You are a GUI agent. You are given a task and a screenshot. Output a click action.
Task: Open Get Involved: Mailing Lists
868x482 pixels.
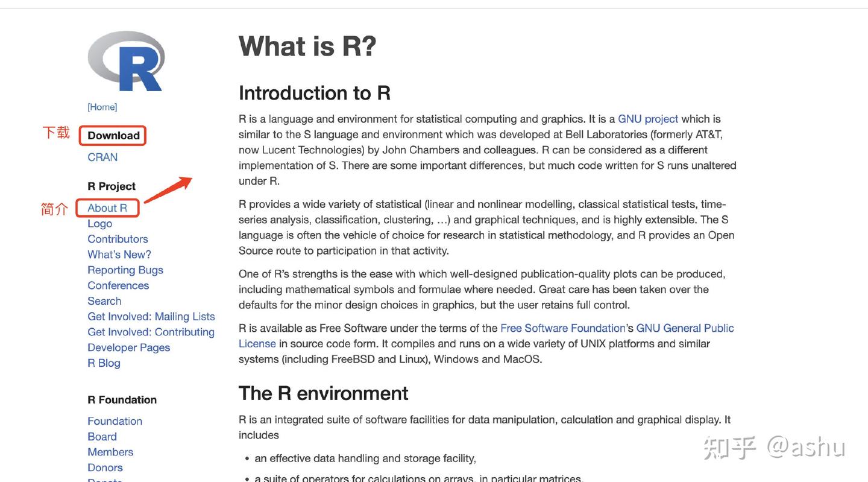tap(151, 316)
